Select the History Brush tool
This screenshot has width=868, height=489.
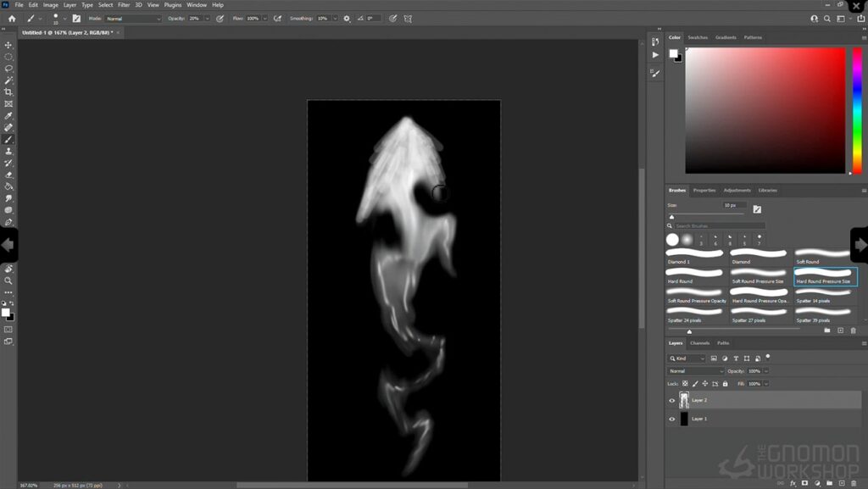pyautogui.click(x=8, y=164)
